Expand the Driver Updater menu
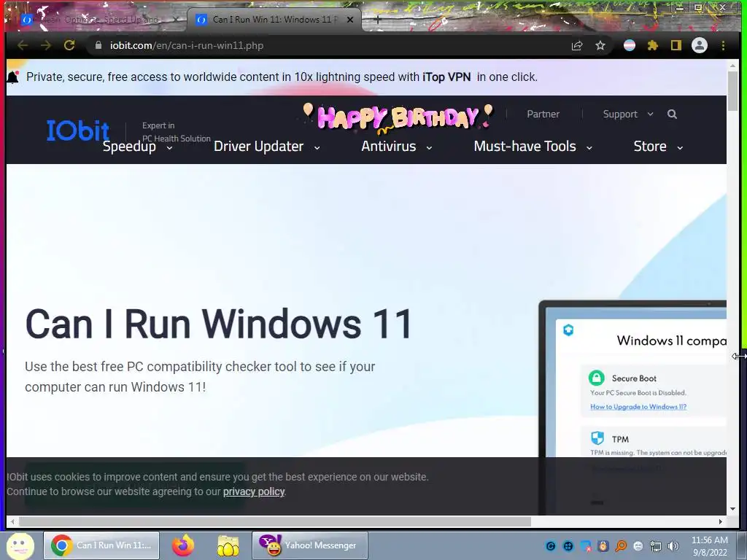The width and height of the screenshot is (747, 560). (x=267, y=146)
